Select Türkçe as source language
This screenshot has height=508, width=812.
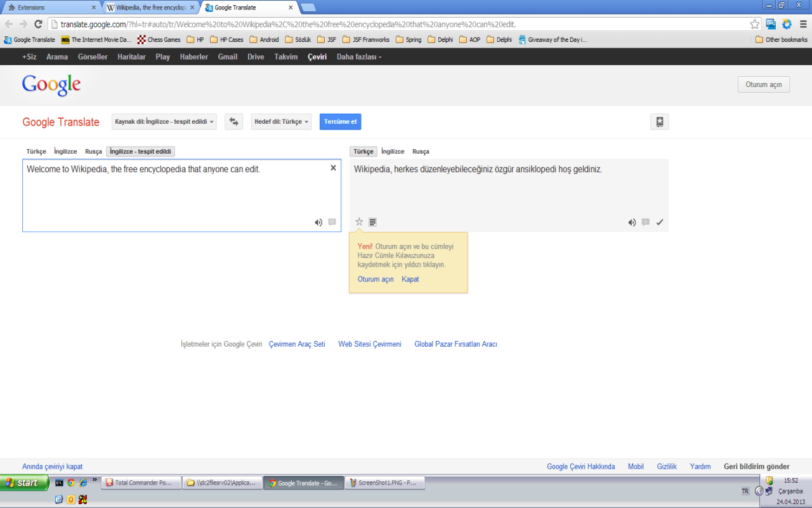point(36,151)
